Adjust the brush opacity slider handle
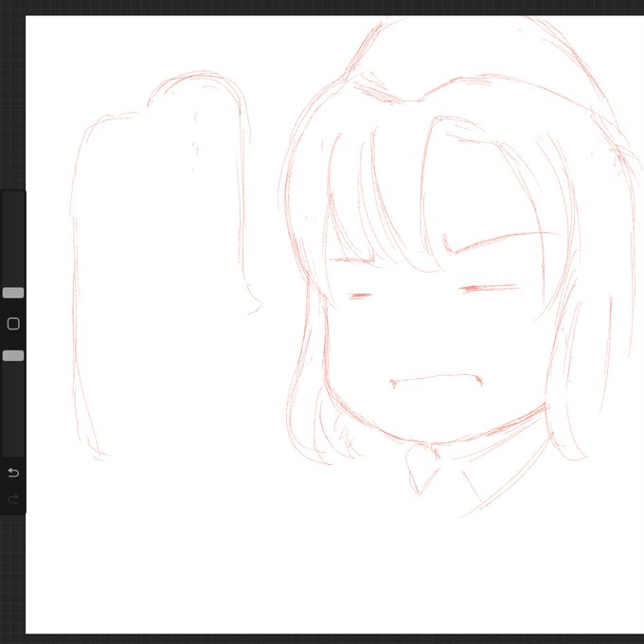 13,356
